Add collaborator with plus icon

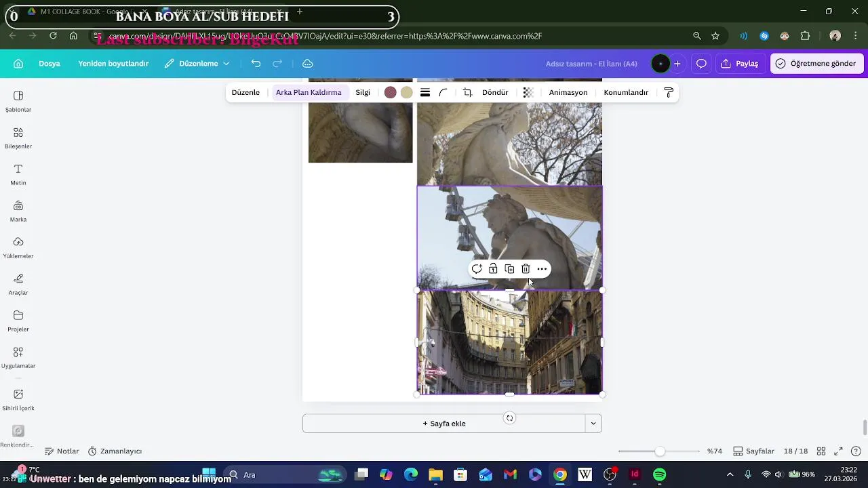coord(677,64)
